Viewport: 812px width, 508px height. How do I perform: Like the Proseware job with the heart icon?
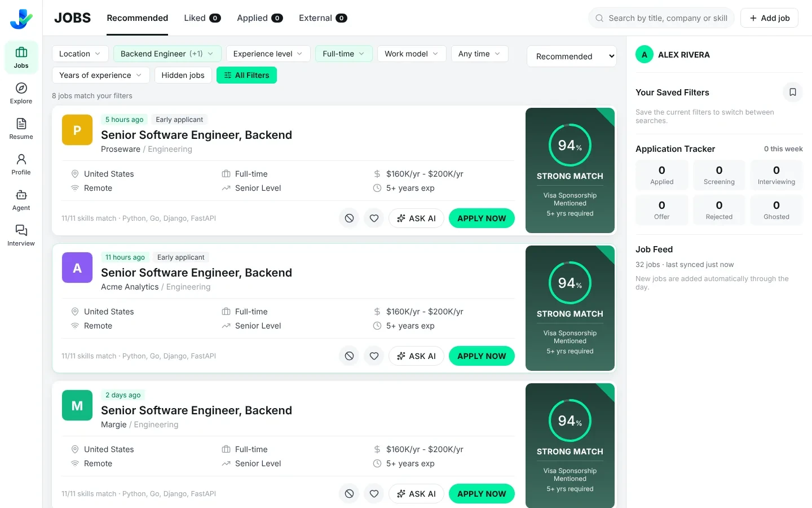coord(374,218)
